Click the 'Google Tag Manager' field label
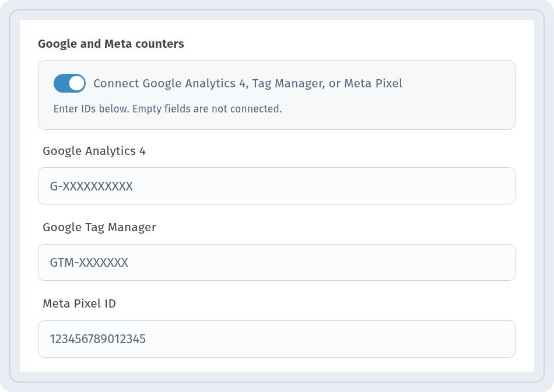Image resolution: width=554 pixels, height=392 pixels. click(x=99, y=227)
